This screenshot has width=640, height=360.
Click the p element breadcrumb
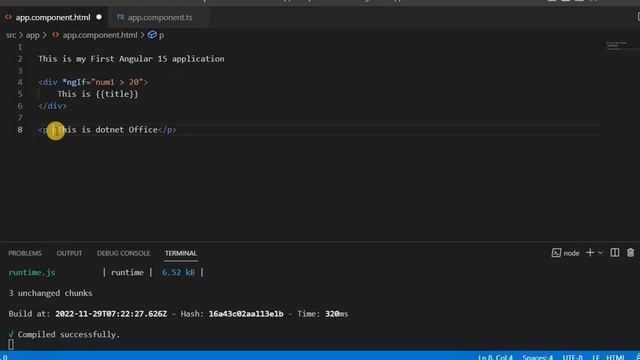click(x=161, y=36)
